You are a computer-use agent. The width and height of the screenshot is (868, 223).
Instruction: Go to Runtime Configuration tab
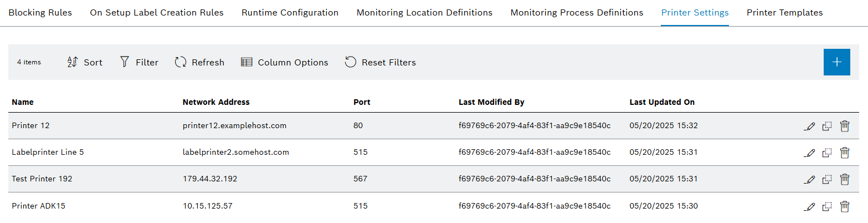(290, 12)
